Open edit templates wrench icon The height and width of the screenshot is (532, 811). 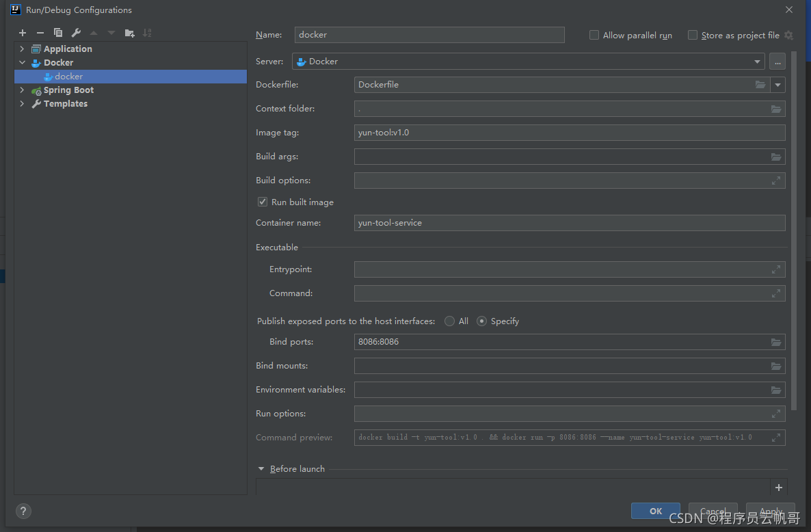tap(75, 33)
